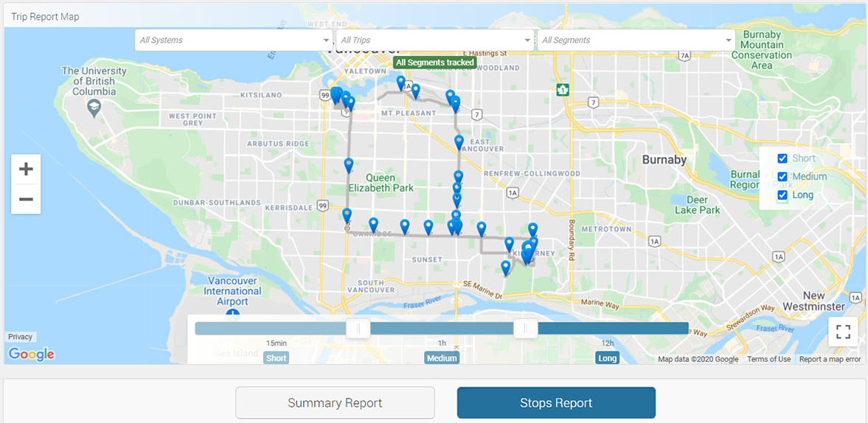868x423 pixels.
Task: Uncheck the Short segments checkbox
Action: 782,158
